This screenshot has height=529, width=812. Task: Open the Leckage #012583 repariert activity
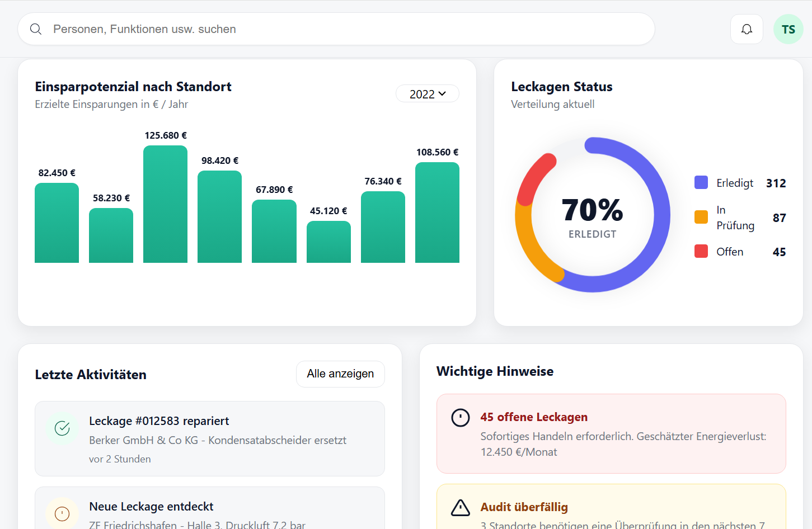[x=209, y=438]
